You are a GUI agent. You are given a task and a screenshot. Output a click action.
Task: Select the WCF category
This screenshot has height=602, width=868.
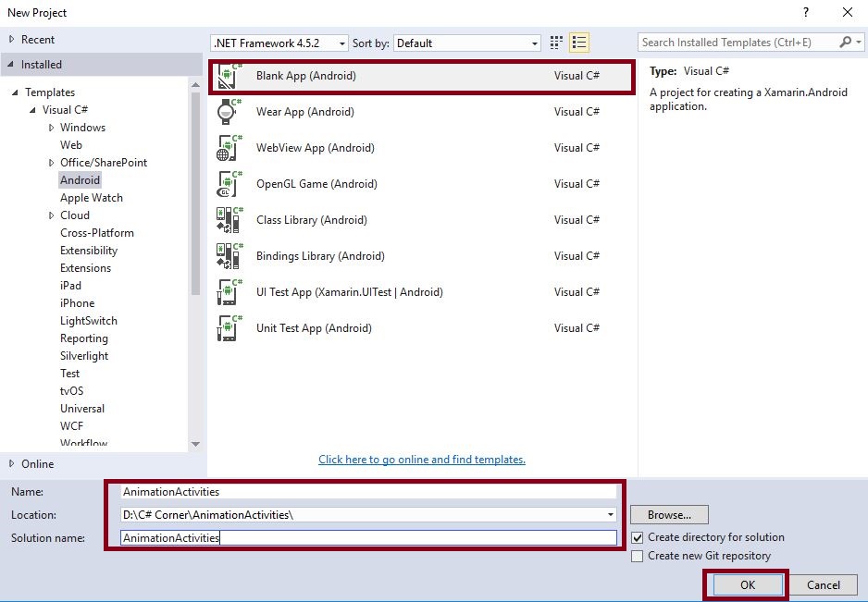pos(71,426)
